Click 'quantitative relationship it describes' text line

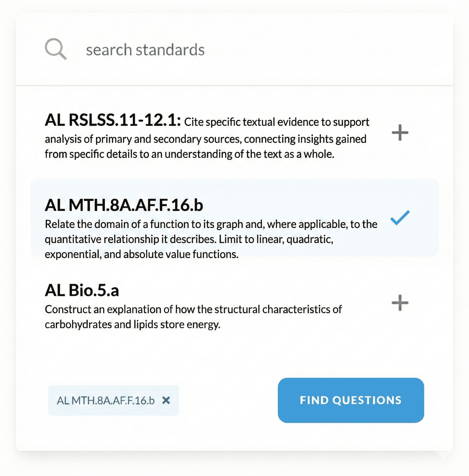(189, 239)
